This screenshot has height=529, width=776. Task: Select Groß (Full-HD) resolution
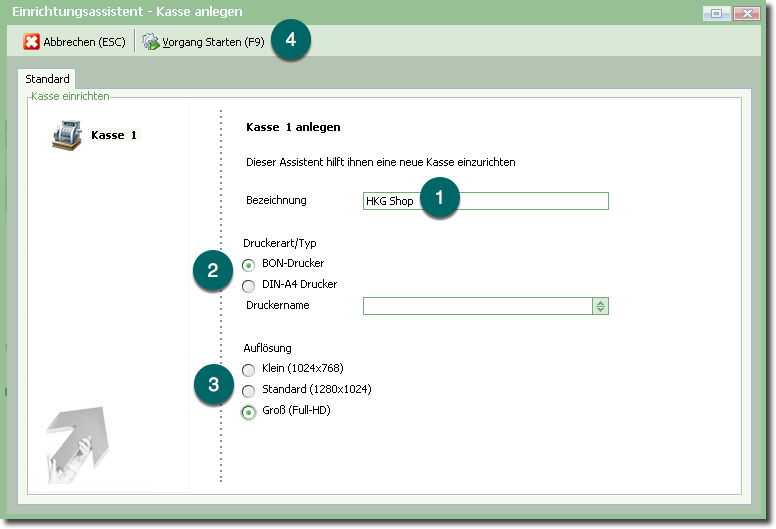(x=249, y=412)
